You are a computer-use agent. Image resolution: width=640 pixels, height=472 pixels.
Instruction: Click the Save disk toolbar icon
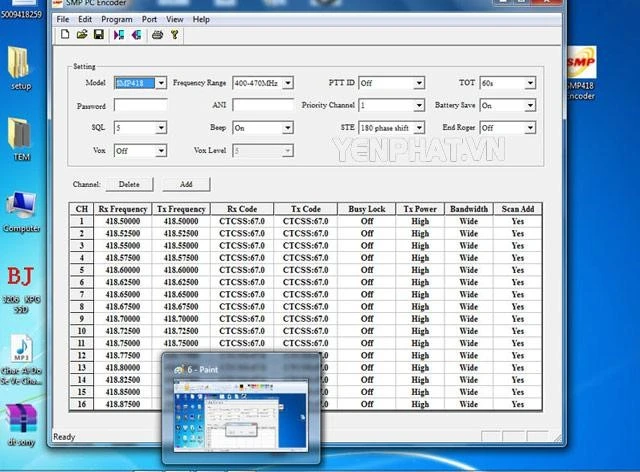[x=98, y=35]
